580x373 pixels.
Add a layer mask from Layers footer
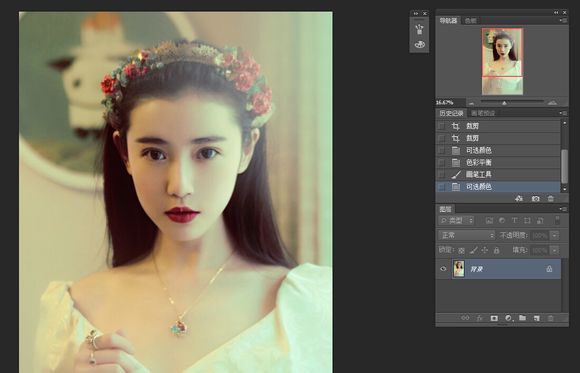coord(494,318)
